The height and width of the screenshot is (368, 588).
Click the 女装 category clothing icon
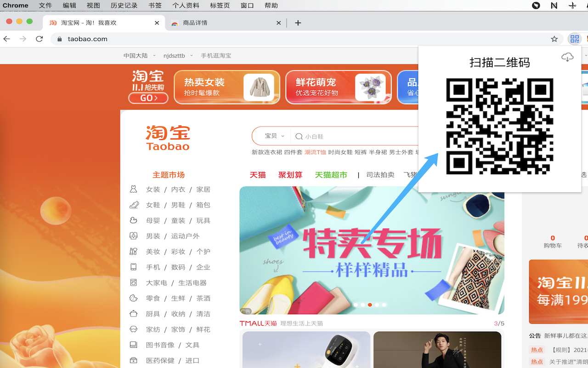click(x=134, y=189)
